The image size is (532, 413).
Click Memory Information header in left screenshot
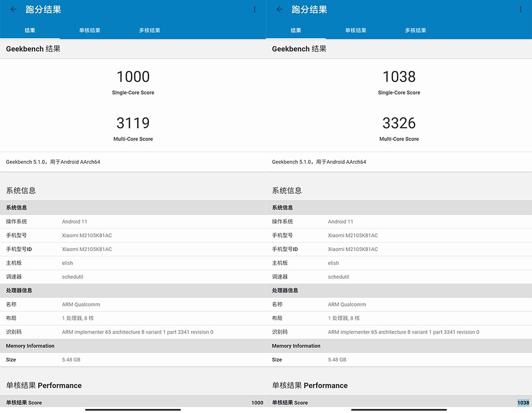[x=30, y=346]
